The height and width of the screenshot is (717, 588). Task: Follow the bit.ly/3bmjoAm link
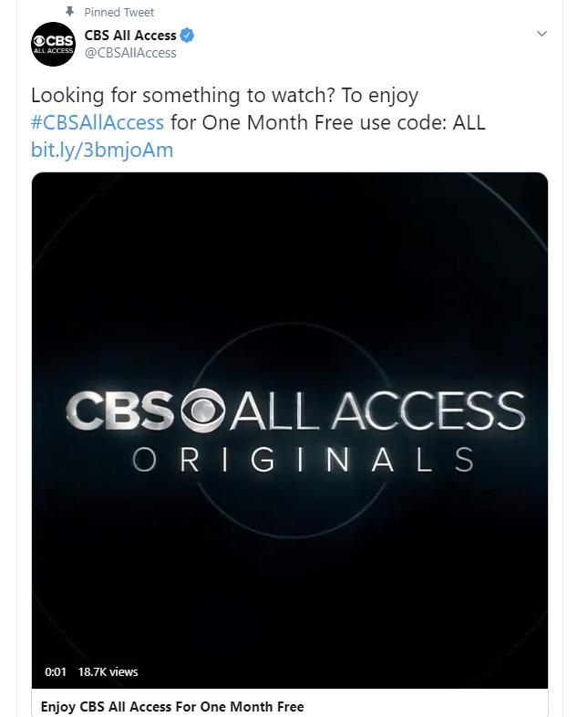click(101, 150)
